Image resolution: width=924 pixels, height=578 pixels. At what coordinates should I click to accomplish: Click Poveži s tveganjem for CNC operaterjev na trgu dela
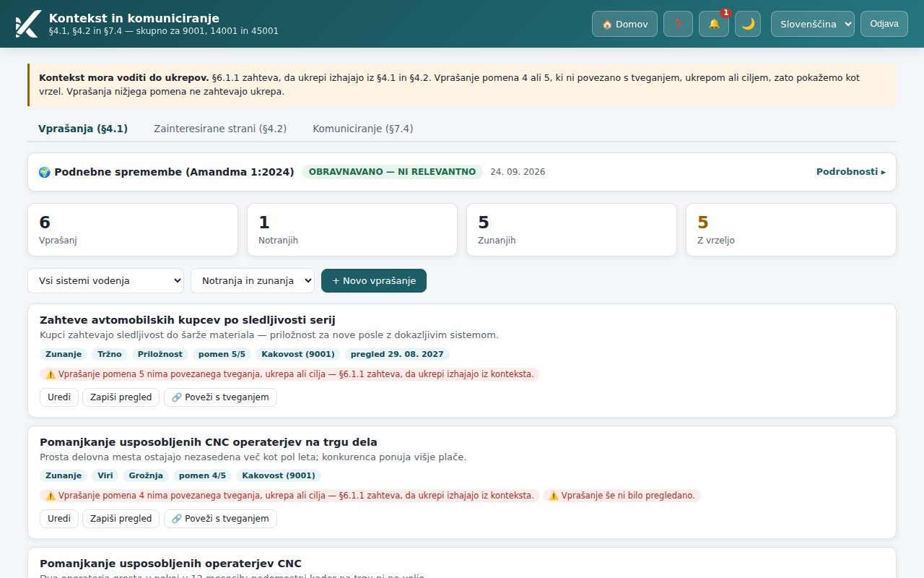220,519
